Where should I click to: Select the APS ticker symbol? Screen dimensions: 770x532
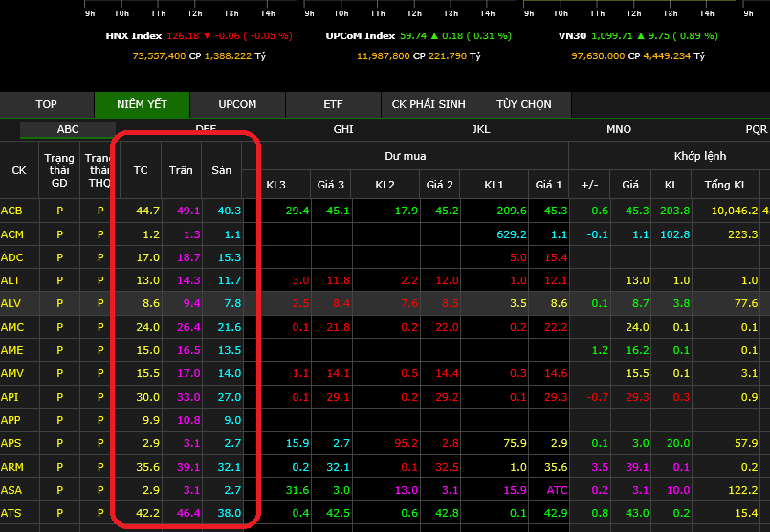12,443
